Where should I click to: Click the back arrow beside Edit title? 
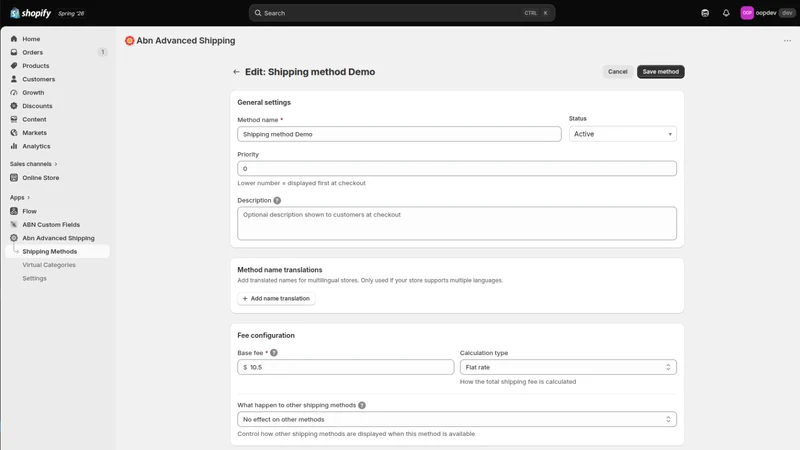point(236,72)
